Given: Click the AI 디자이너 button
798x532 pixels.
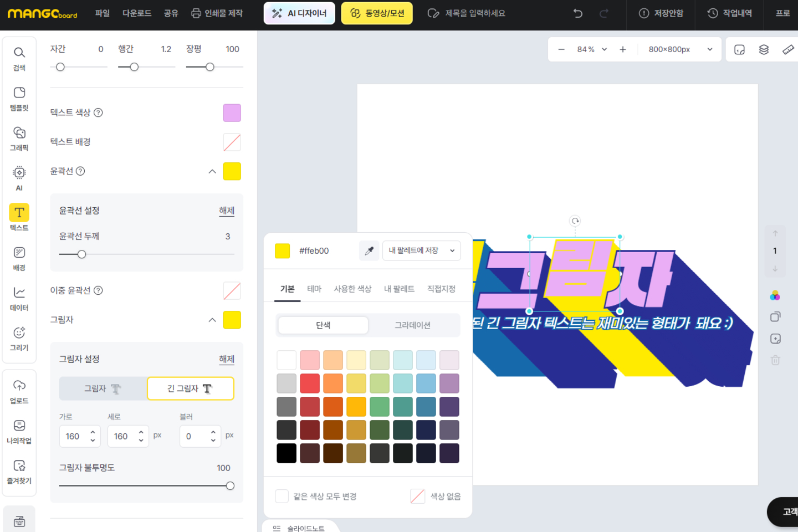Looking at the screenshot, I should tap(299, 13).
